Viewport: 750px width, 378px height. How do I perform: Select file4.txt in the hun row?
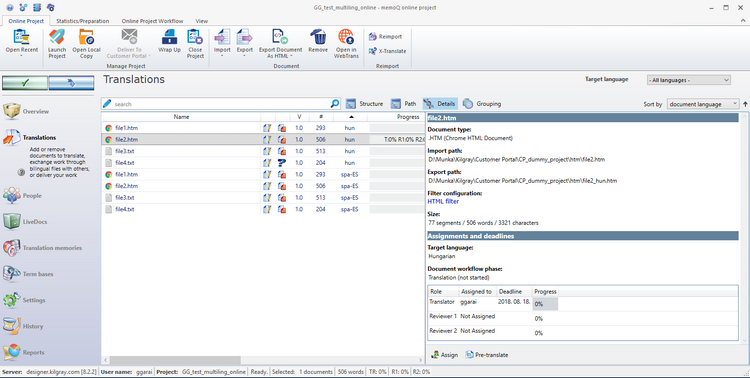pyautogui.click(x=125, y=163)
